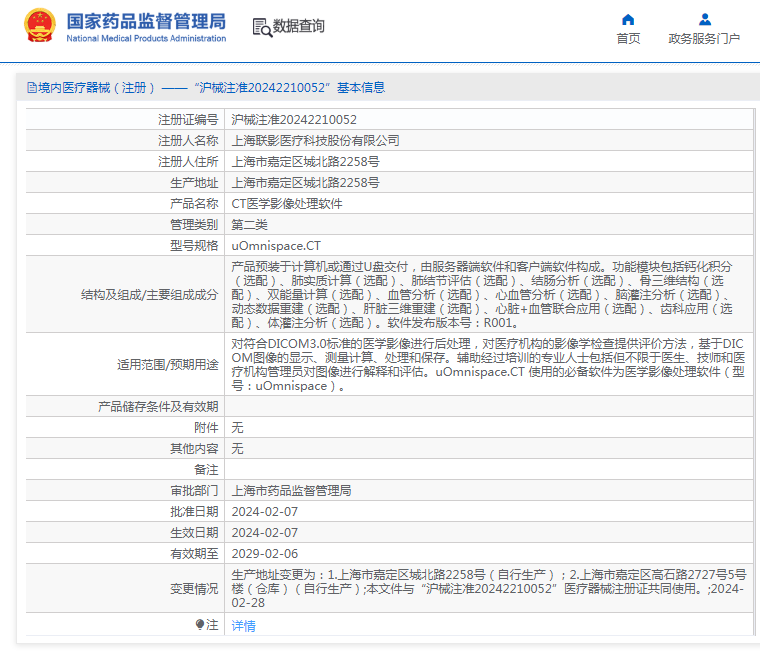
Task: Click the 适用范围/预期用途 label
Action: pos(168,365)
